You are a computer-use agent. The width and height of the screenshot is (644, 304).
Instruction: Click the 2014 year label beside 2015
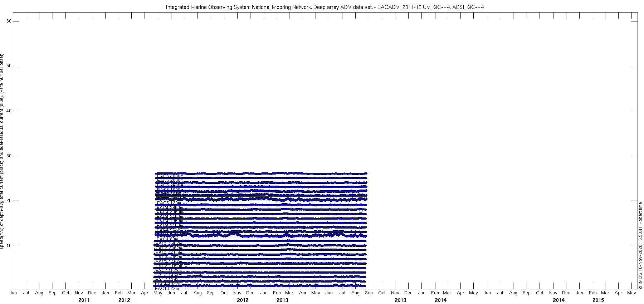pos(558,300)
